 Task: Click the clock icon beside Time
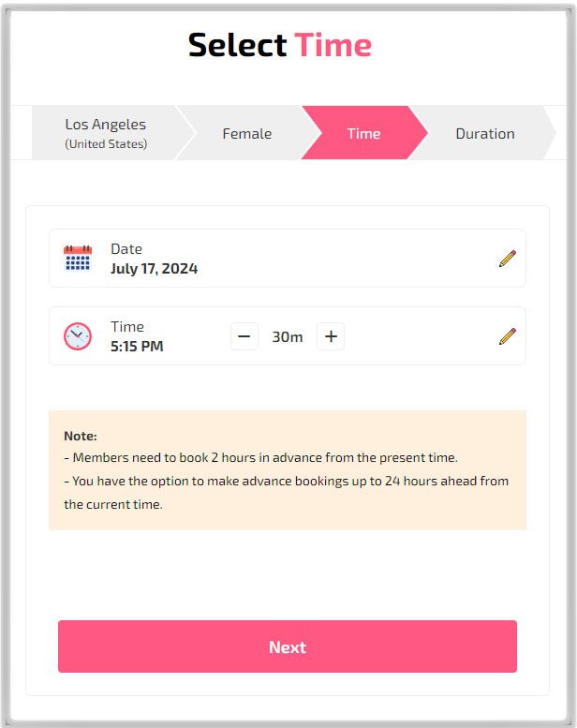[x=78, y=335]
